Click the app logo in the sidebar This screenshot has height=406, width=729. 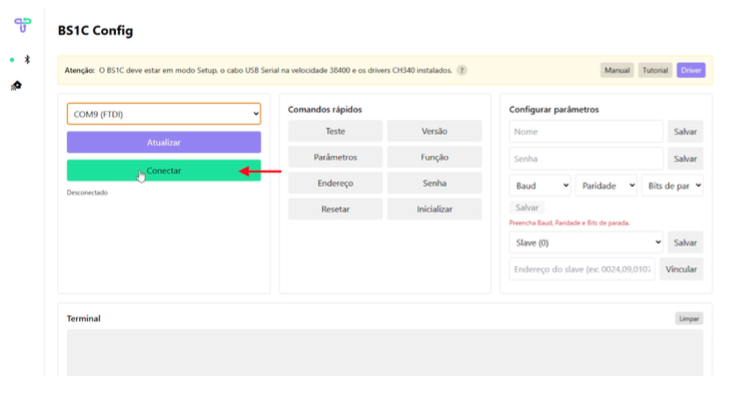(22, 25)
